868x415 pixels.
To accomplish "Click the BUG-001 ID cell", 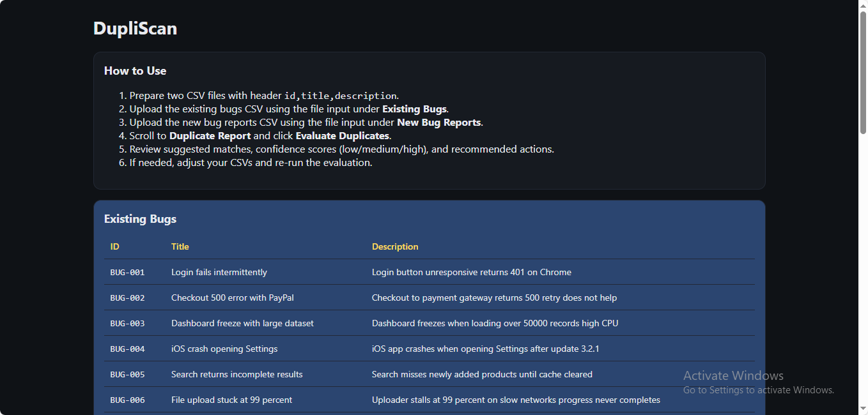I will click(x=127, y=272).
